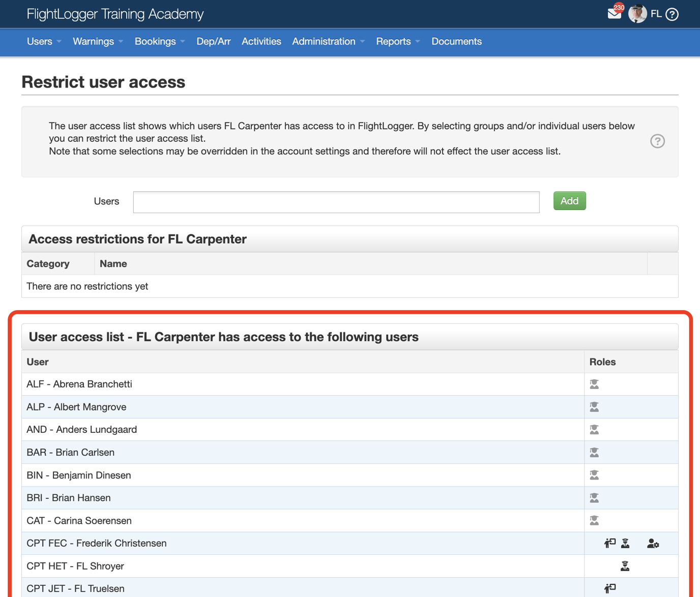Click inside the Users input field
Viewport: 700px width, 597px height.
(336, 202)
